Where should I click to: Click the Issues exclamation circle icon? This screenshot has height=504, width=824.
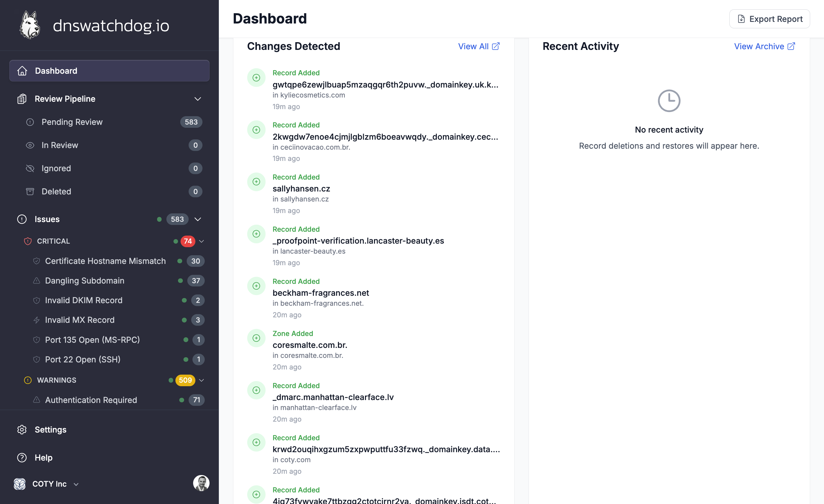(x=22, y=219)
